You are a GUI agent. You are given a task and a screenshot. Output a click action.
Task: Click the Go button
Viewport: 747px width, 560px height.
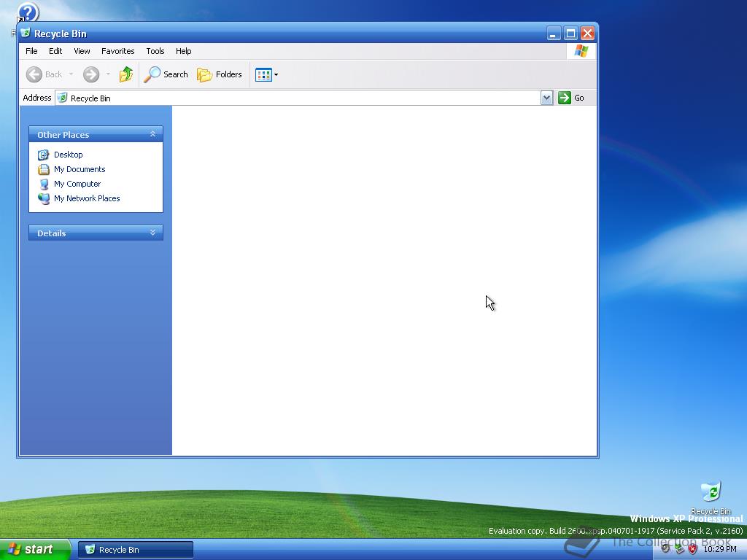571,98
